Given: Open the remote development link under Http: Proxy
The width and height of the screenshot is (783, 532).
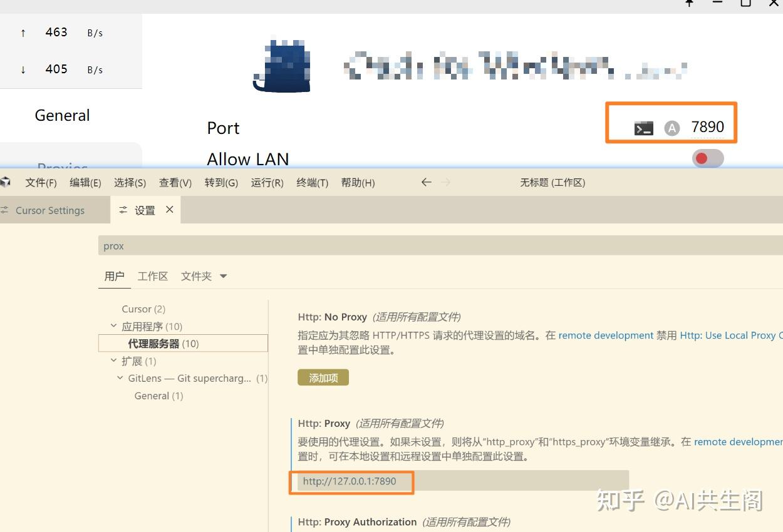Looking at the screenshot, I should [739, 442].
